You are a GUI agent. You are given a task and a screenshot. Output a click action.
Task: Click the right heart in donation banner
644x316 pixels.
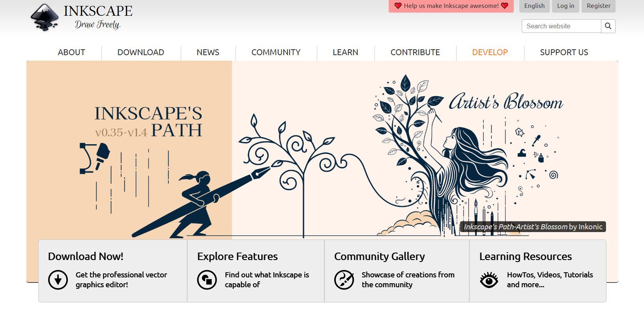504,6
